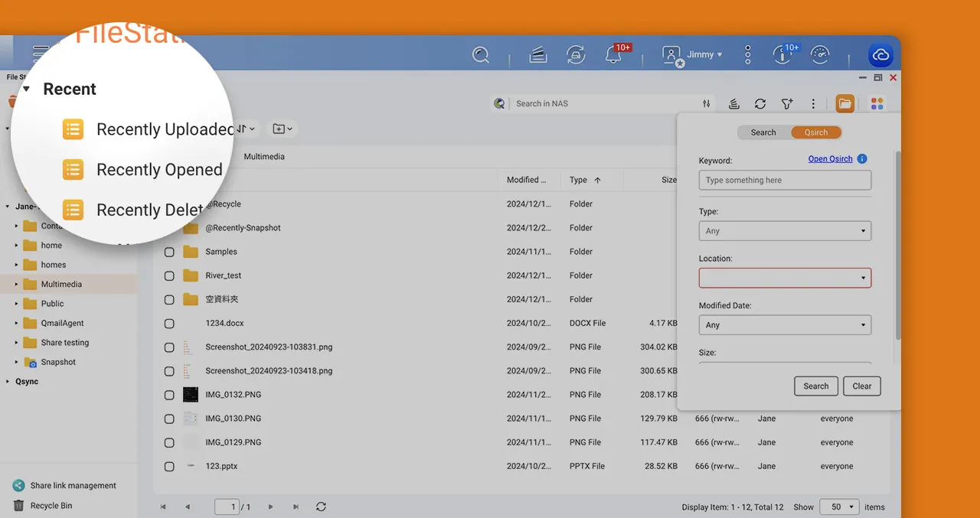The image size is (980, 518).
Task: Open the magnifier search icon in top bar
Action: (481, 55)
